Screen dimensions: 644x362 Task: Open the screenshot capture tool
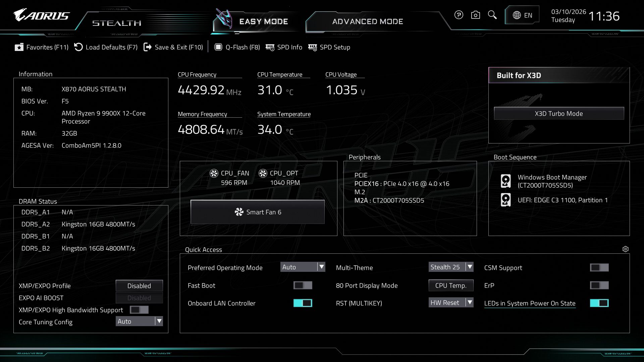(x=475, y=15)
